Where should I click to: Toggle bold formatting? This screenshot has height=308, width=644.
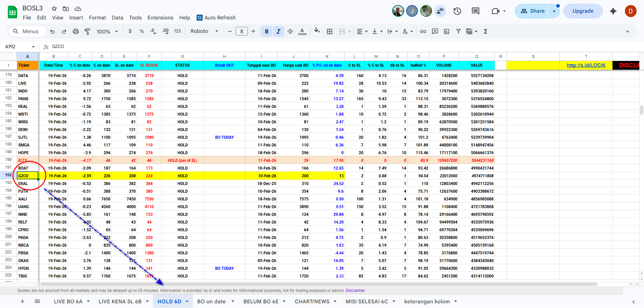point(267,32)
